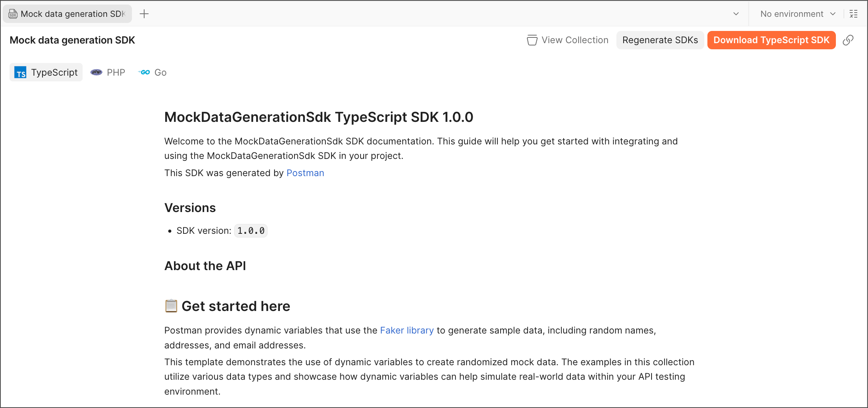Viewport: 868px width, 408px height.
Task: Switch to the Go SDK tab
Action: [153, 72]
